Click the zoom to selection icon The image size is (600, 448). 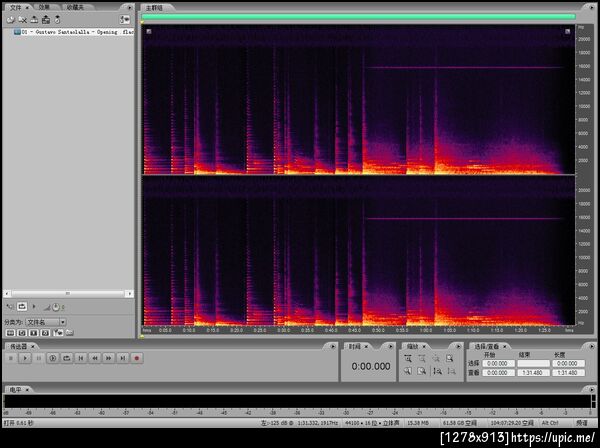(450, 358)
